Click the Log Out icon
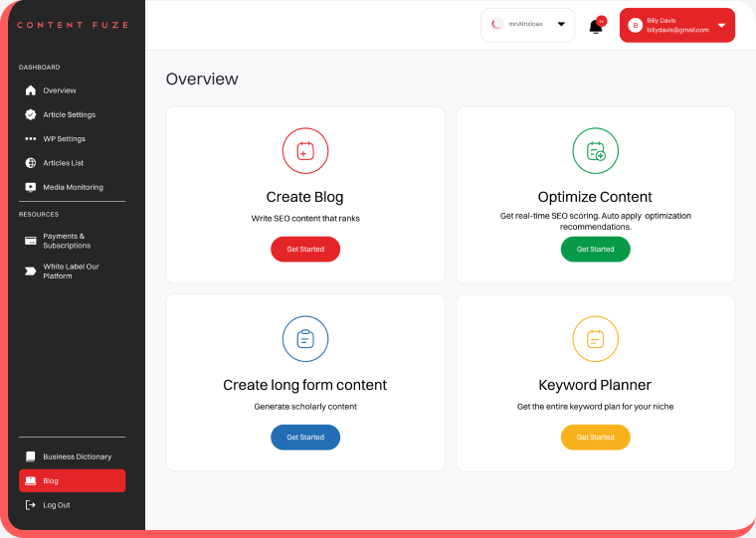The width and height of the screenshot is (756, 538). pyautogui.click(x=31, y=505)
